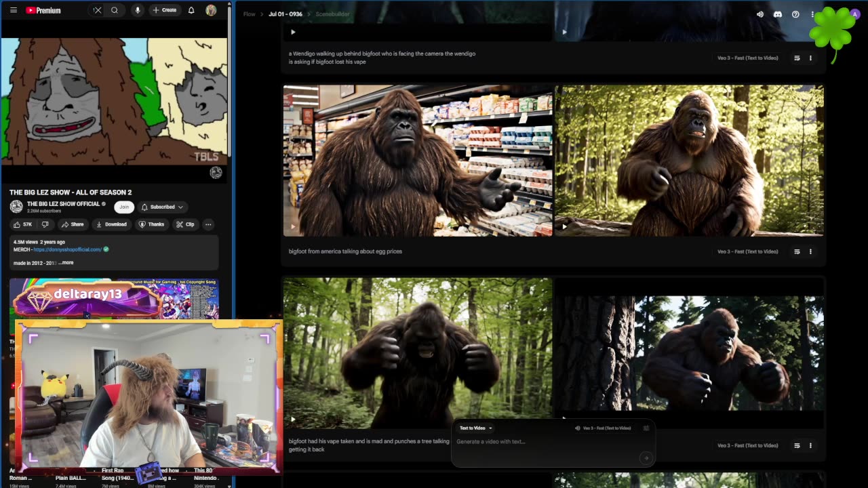Add egg prices clips to scene icon
868x488 pixels.
(797, 251)
